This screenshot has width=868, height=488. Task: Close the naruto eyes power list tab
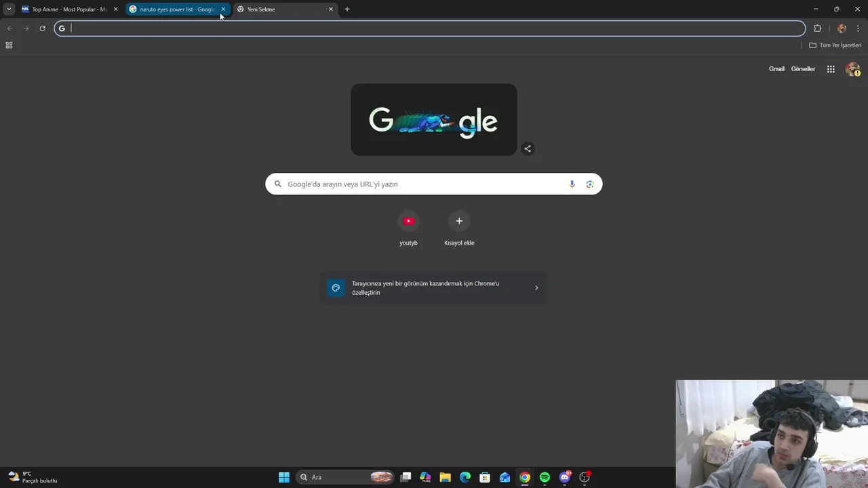click(223, 9)
